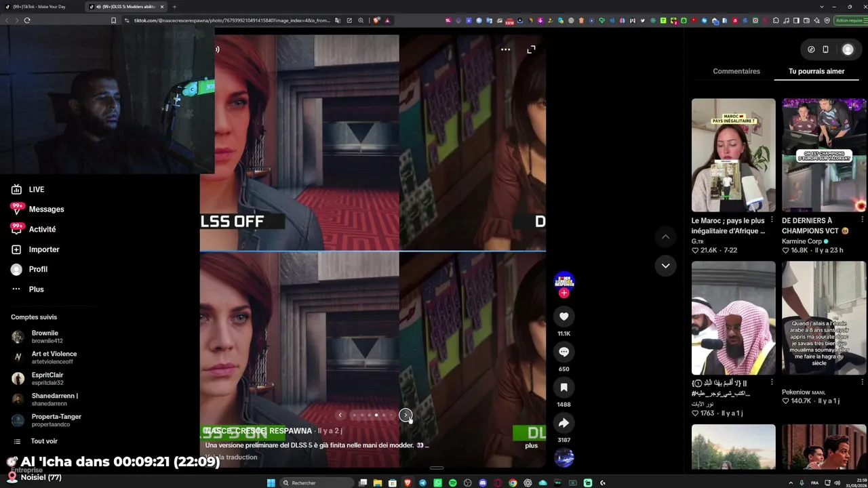Screen dimensions: 868x488
Task: Go to the previous video with up arrow
Action: pyautogui.click(x=665, y=237)
